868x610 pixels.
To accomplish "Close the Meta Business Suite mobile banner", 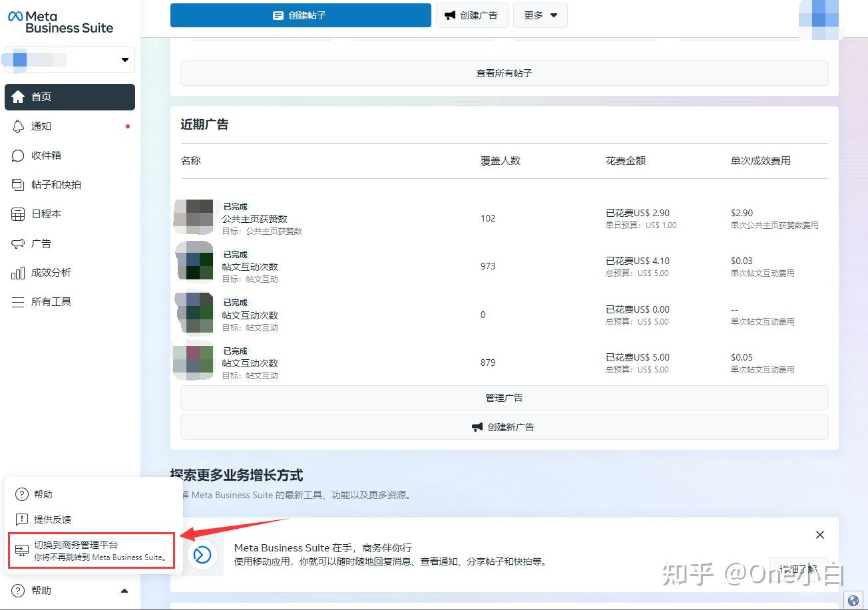I will pos(820,535).
